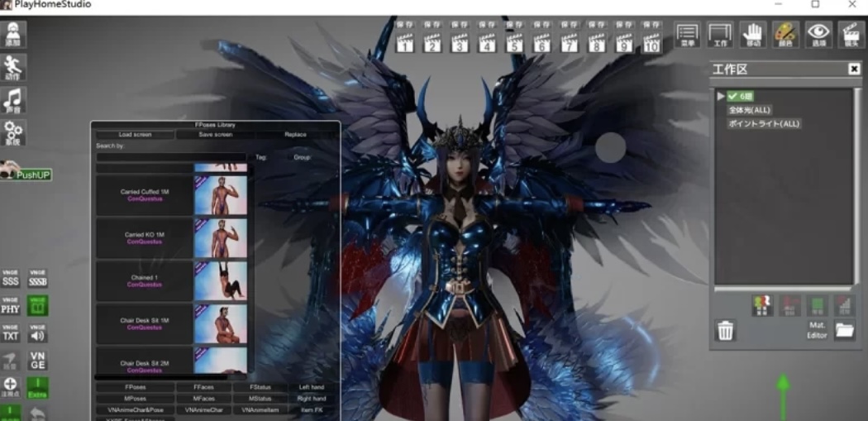Click the colored figures parent icon

click(762, 306)
